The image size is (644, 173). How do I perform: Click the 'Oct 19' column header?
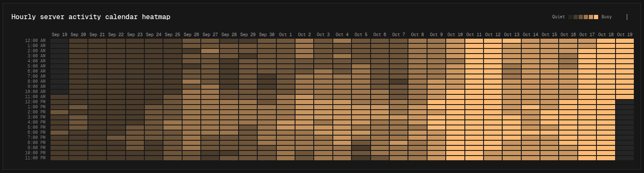click(x=625, y=35)
